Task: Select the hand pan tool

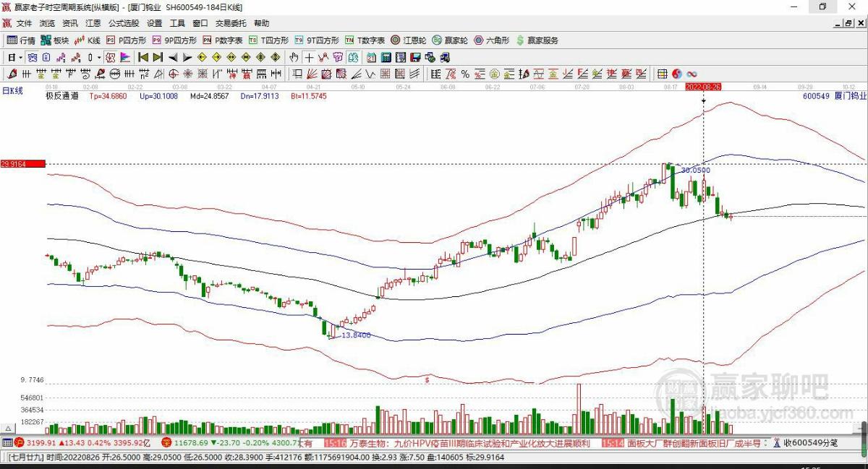Action: (294, 57)
